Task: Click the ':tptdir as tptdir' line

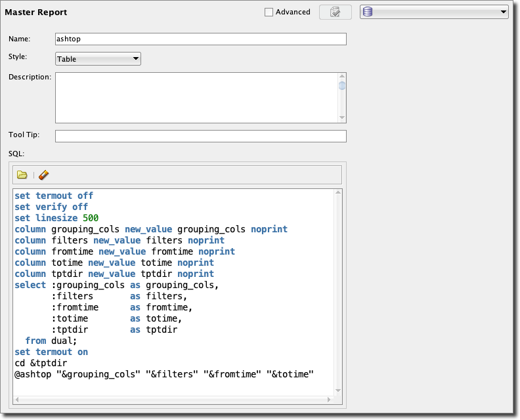Action: pos(114,330)
